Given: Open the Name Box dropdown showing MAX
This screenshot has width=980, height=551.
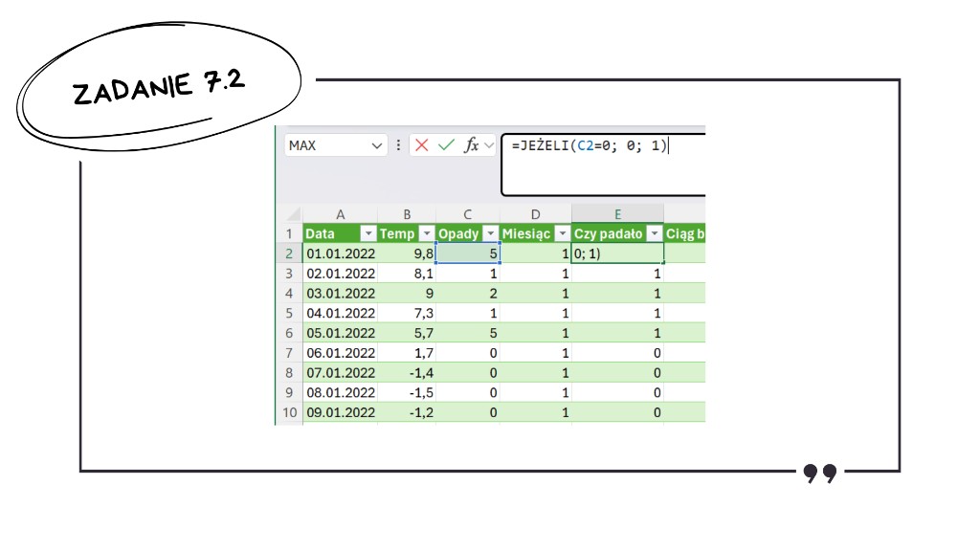Looking at the screenshot, I should pos(377,145).
